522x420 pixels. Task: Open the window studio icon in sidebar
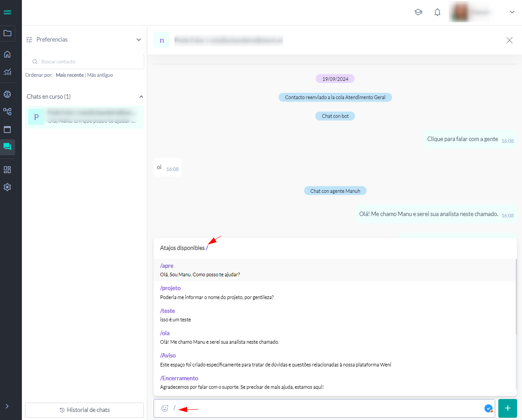pyautogui.click(x=7, y=129)
